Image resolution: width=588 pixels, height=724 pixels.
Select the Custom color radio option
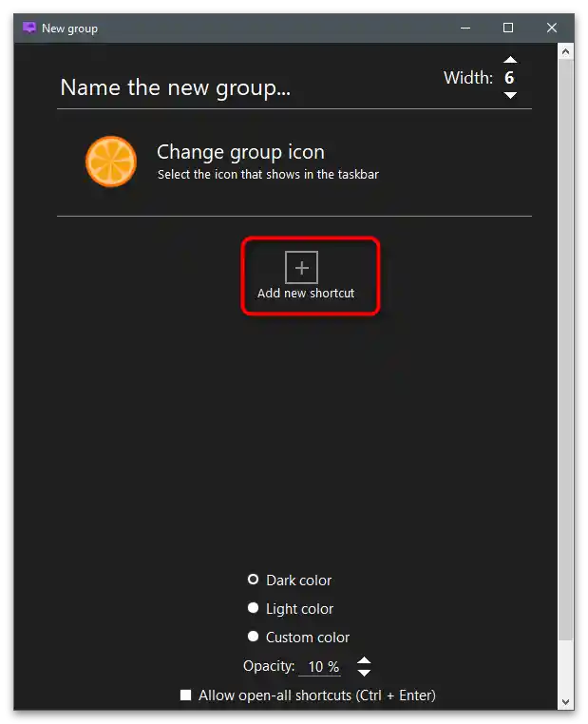(253, 637)
